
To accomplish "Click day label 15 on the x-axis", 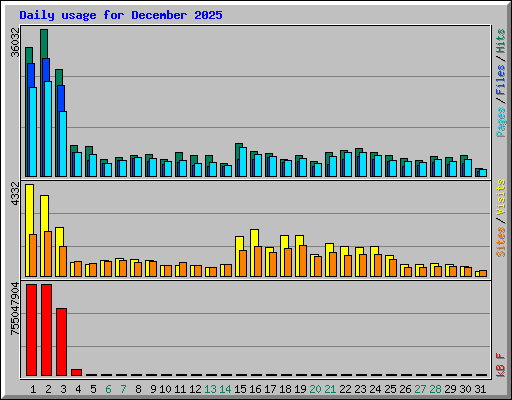I will 240,389.
